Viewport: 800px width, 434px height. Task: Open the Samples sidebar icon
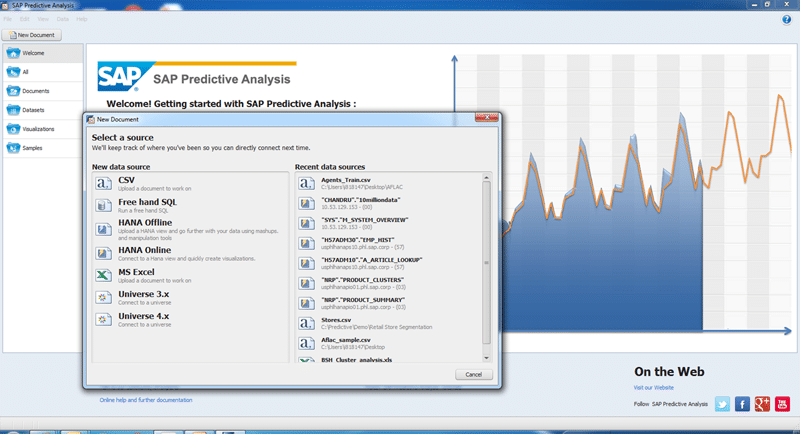click(x=13, y=148)
